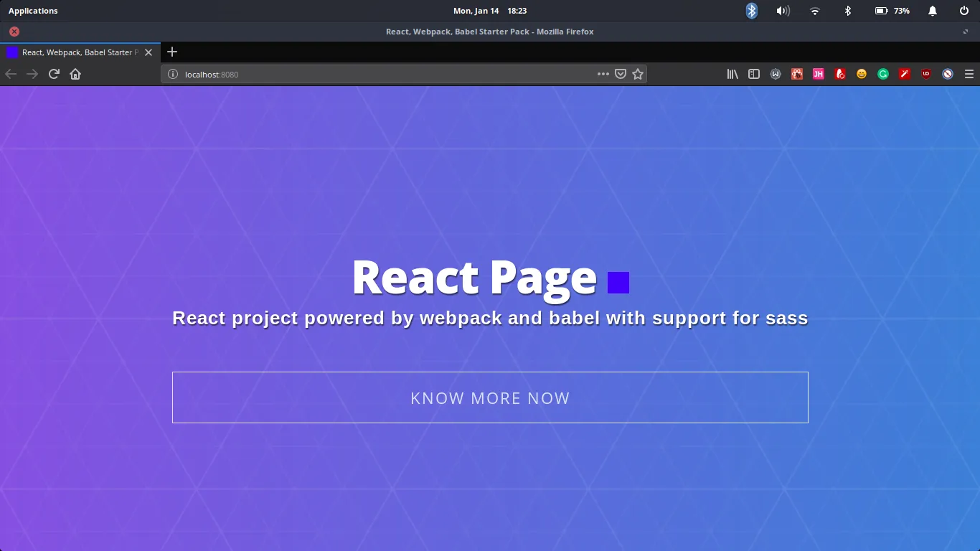Viewport: 980px width, 551px height.
Task: Open the notifications bell
Action: click(x=933, y=11)
